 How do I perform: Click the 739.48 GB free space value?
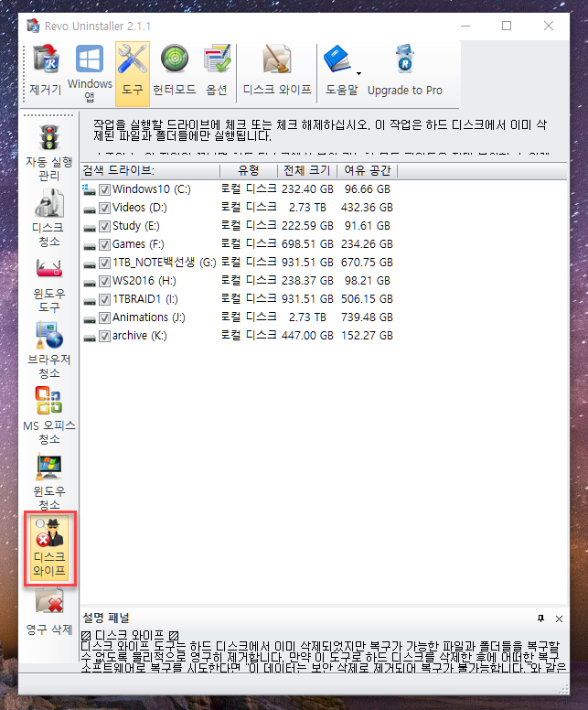tap(367, 317)
